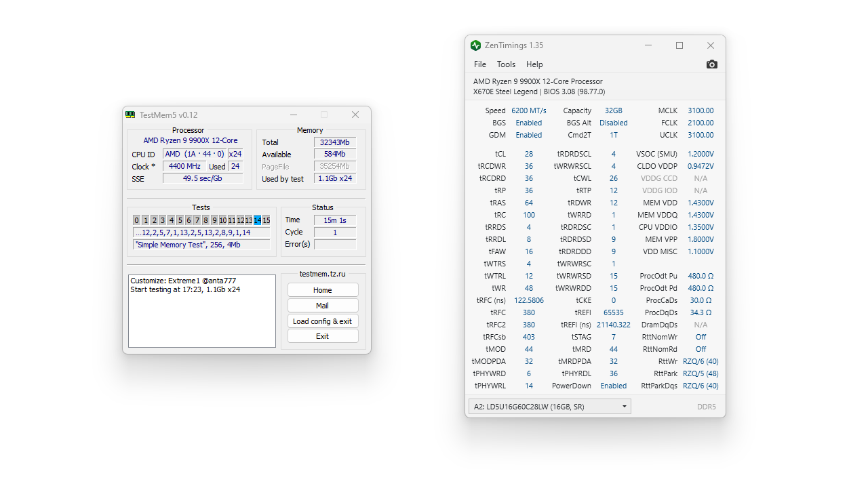
Task: Click the ZenTimings app logo icon
Action: [476, 45]
